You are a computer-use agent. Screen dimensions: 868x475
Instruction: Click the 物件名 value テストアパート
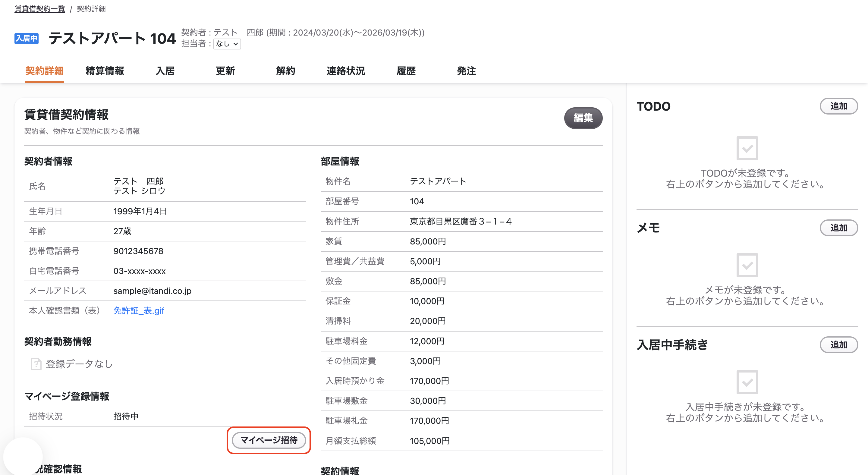[438, 181]
